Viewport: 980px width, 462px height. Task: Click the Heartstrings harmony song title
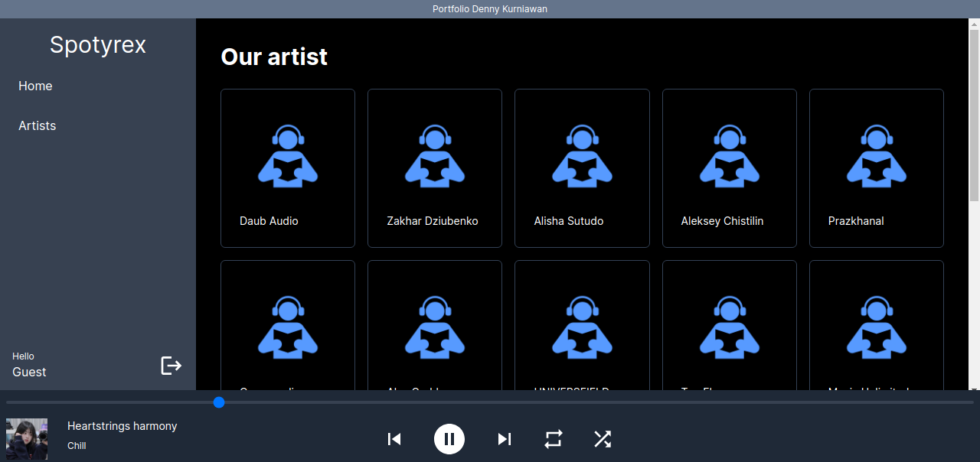[x=122, y=426]
